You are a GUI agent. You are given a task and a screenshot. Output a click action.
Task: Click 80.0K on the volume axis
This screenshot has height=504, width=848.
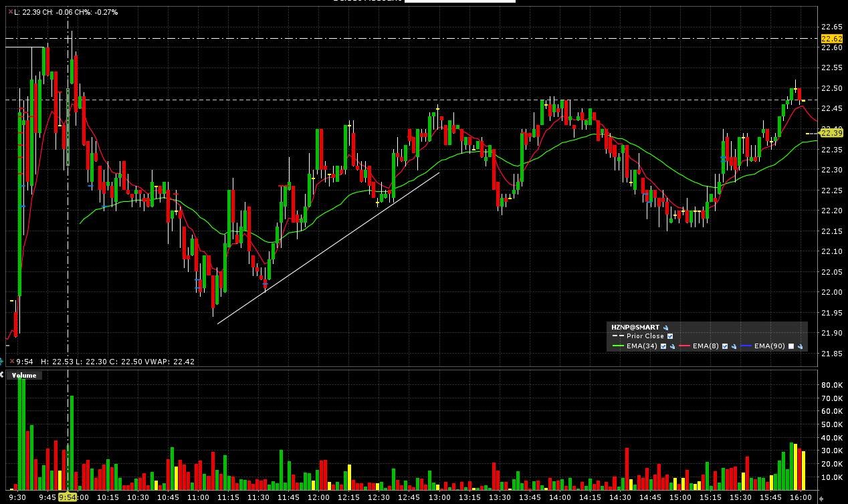tap(832, 385)
